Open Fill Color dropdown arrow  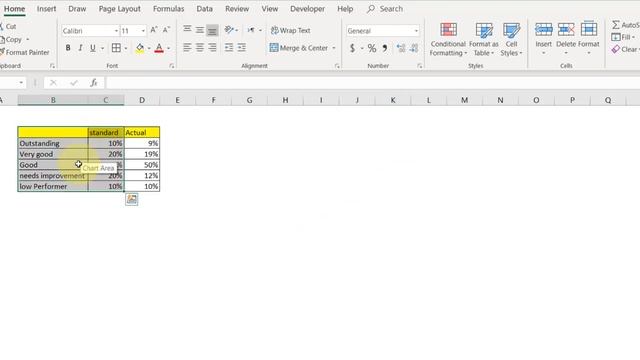[x=149, y=48]
